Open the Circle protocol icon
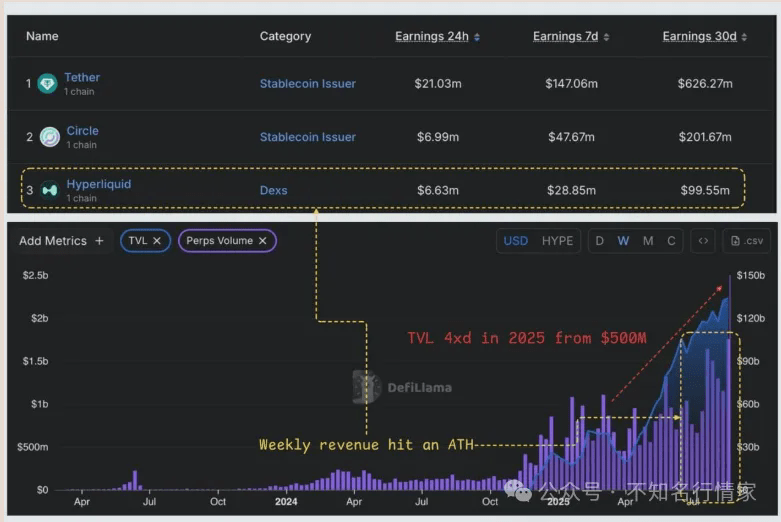Image resolution: width=781 pixels, height=522 pixels. (x=49, y=137)
